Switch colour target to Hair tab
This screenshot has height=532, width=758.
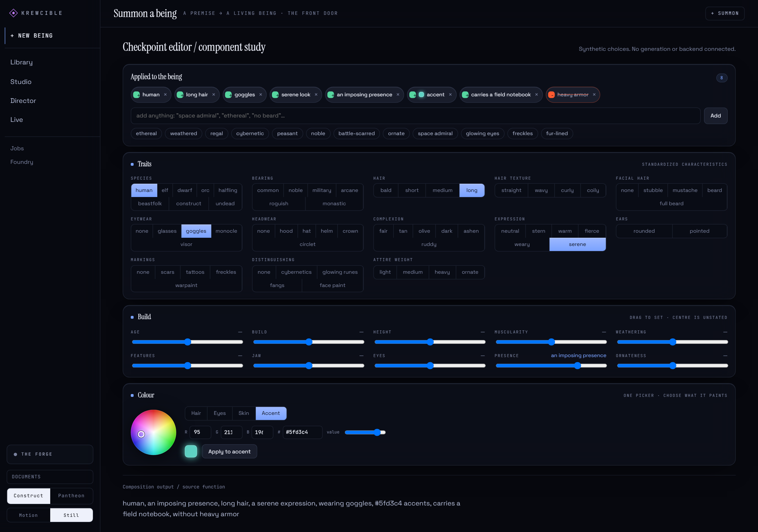point(196,413)
